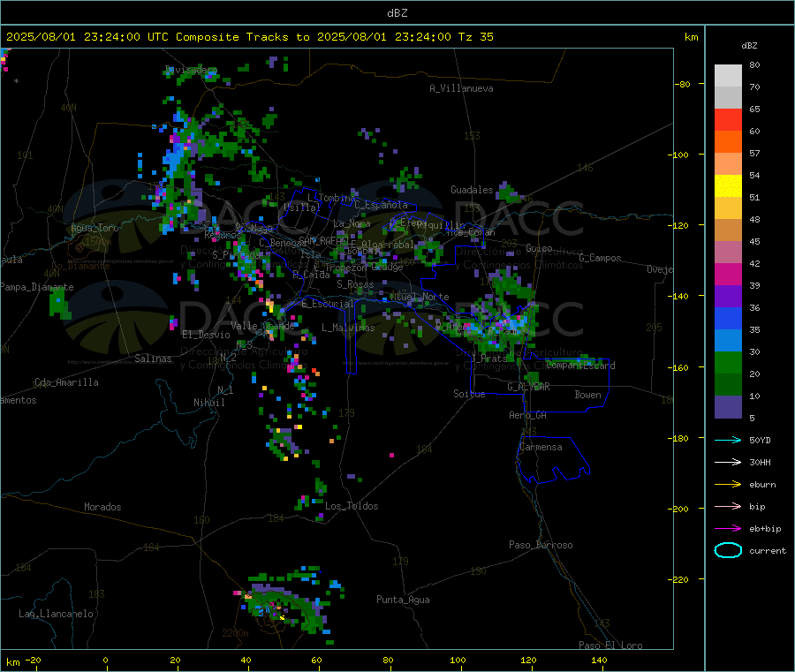Click the SAN_RAFAEL place label
795x672 pixels.
coord(323,240)
